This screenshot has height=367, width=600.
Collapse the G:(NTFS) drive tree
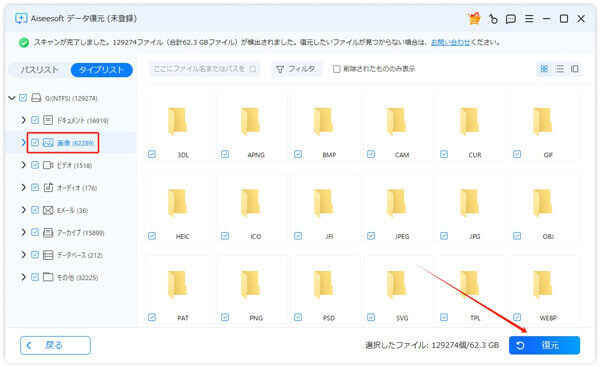click(x=12, y=98)
